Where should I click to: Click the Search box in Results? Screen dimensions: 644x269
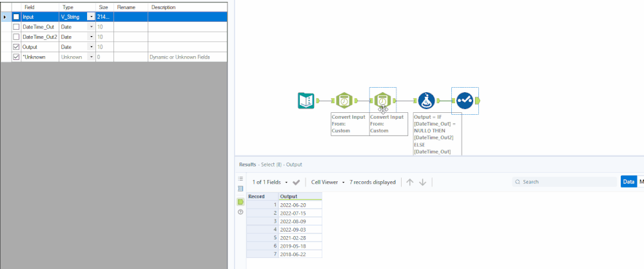click(564, 181)
